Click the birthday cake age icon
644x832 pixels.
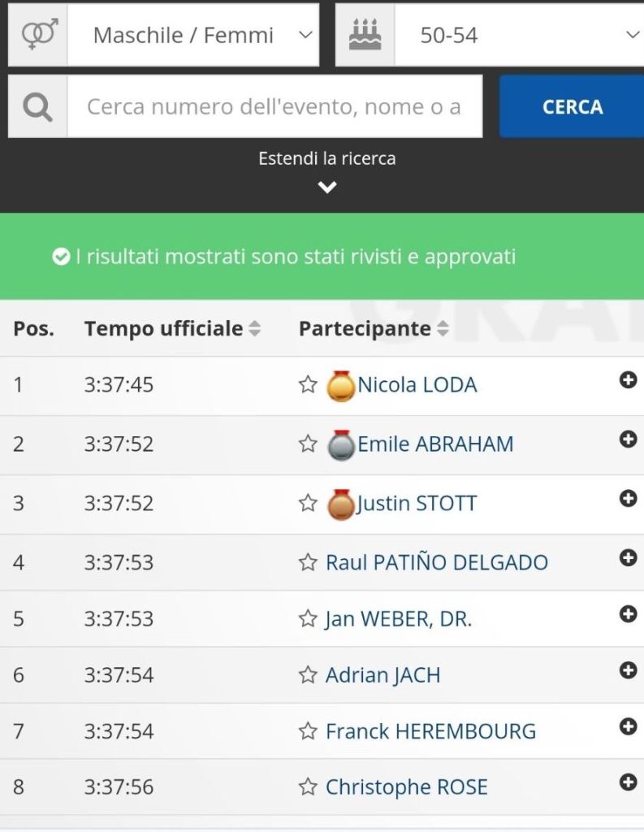coord(365,35)
